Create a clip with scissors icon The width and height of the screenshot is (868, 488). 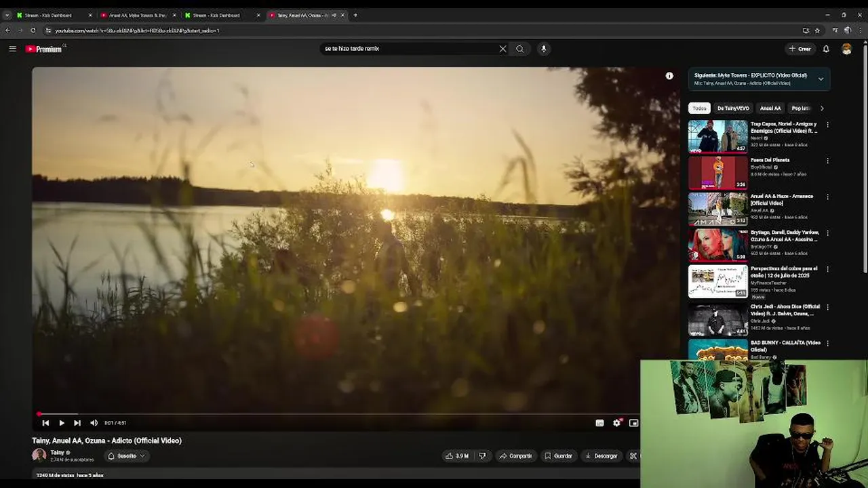click(x=633, y=456)
